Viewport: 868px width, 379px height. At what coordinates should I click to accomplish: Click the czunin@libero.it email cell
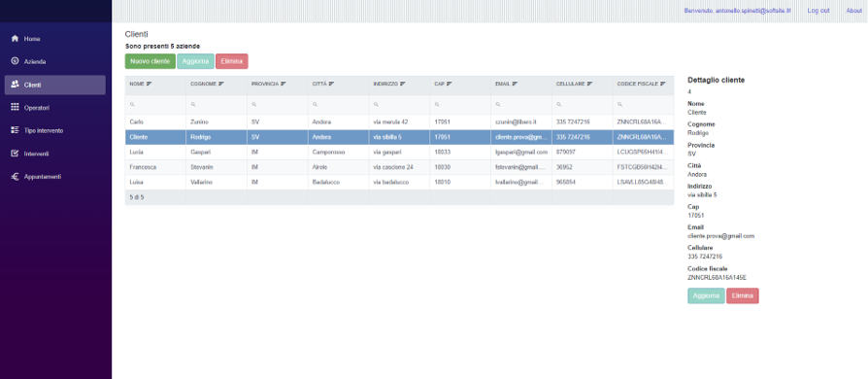(521, 121)
